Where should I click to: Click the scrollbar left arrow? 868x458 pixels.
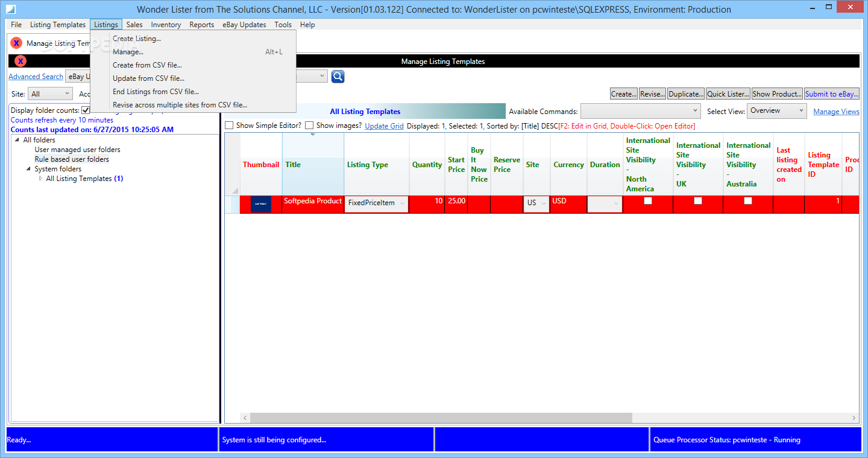(x=245, y=418)
